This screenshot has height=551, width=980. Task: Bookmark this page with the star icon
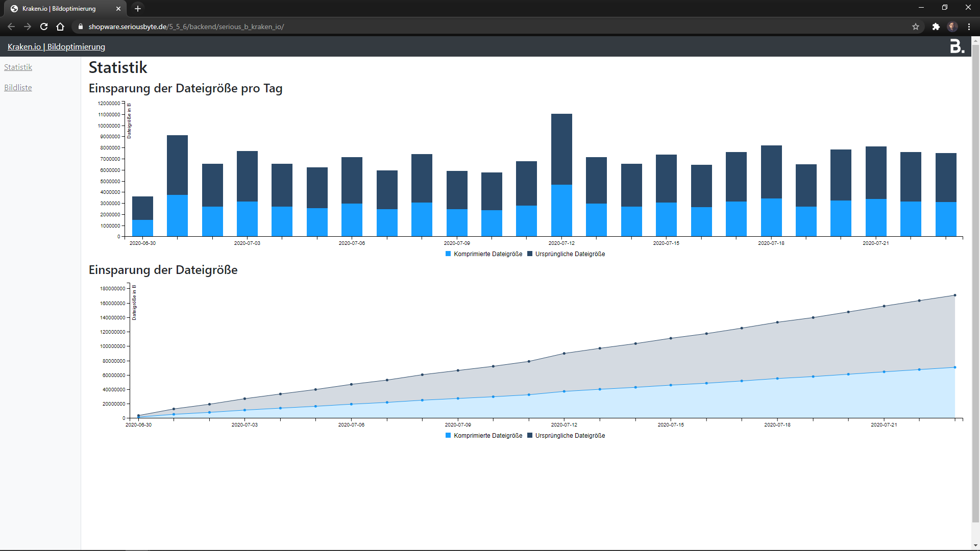[x=916, y=27]
